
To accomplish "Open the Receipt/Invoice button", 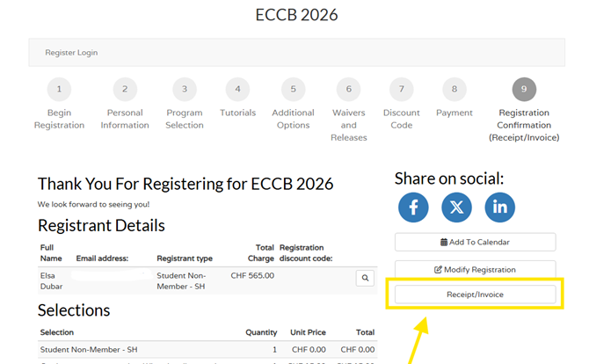I will click(475, 295).
